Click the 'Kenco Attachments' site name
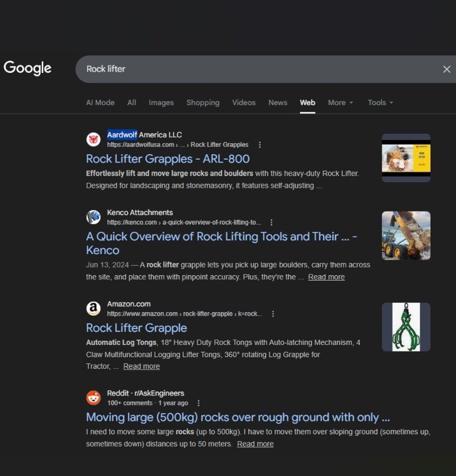The height and width of the screenshot is (476, 456). pyautogui.click(x=140, y=212)
